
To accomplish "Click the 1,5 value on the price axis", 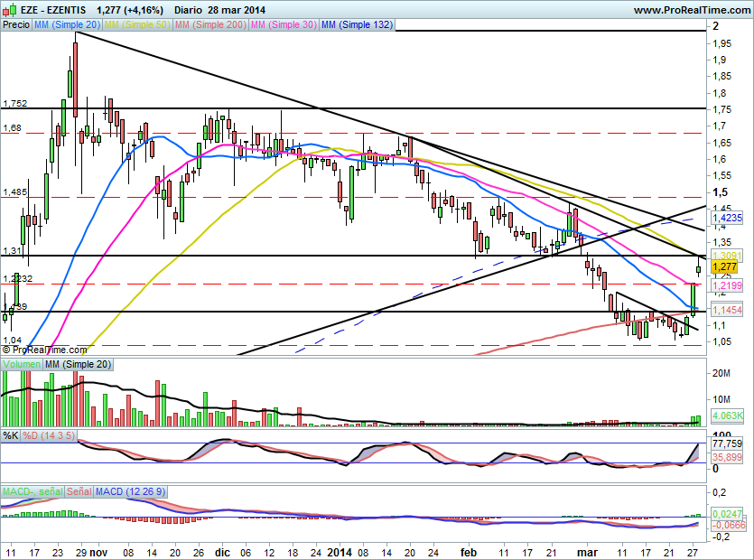I will (x=720, y=192).
